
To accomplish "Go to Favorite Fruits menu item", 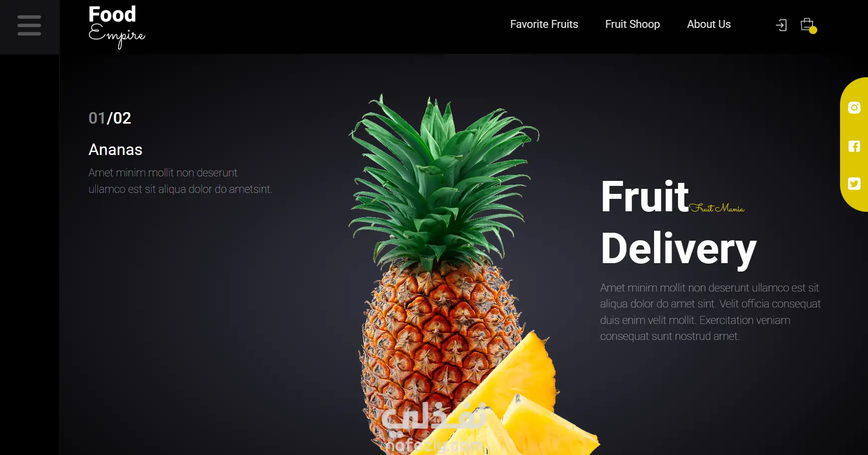I will click(544, 24).
